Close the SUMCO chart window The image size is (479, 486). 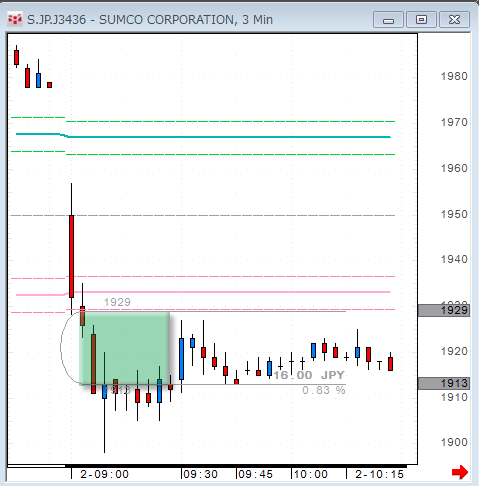point(454,20)
